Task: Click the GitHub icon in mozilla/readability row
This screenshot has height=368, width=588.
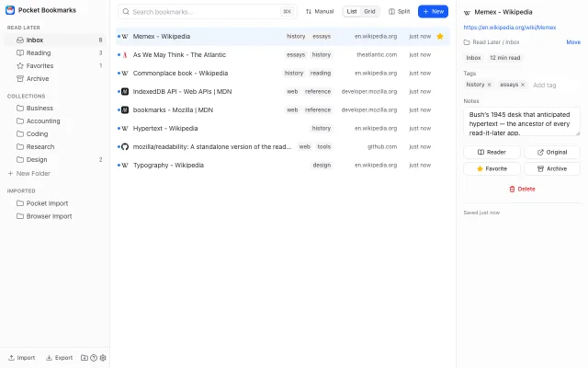Action: (125, 147)
